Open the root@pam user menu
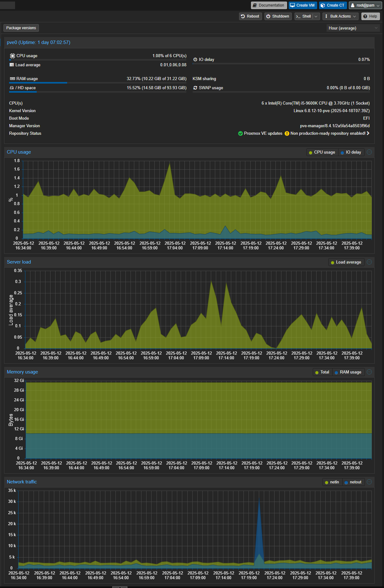 click(365, 5)
